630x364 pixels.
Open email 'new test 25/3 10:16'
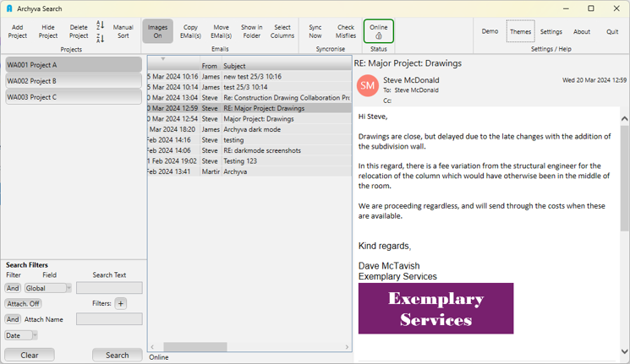[x=249, y=76]
